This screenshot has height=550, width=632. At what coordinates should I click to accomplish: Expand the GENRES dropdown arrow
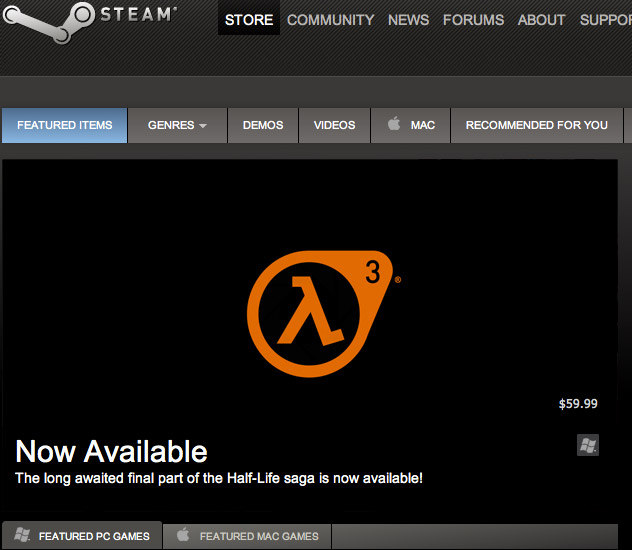[x=203, y=126]
